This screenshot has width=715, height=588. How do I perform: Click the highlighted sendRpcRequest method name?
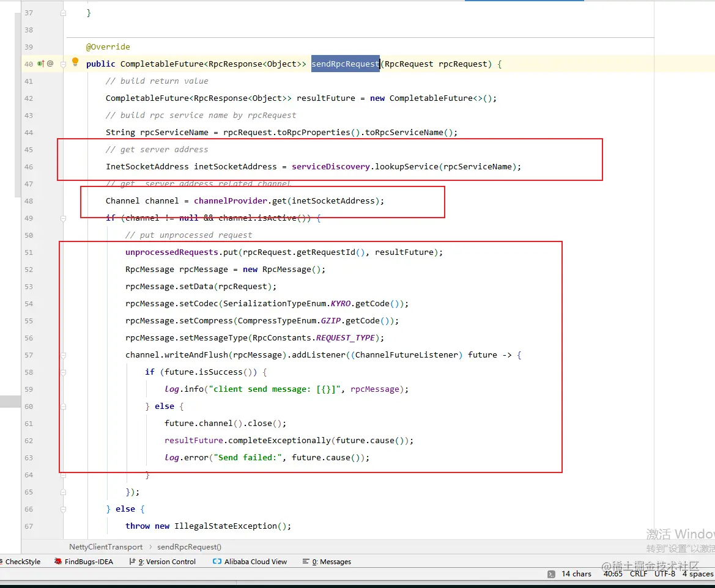click(x=345, y=64)
